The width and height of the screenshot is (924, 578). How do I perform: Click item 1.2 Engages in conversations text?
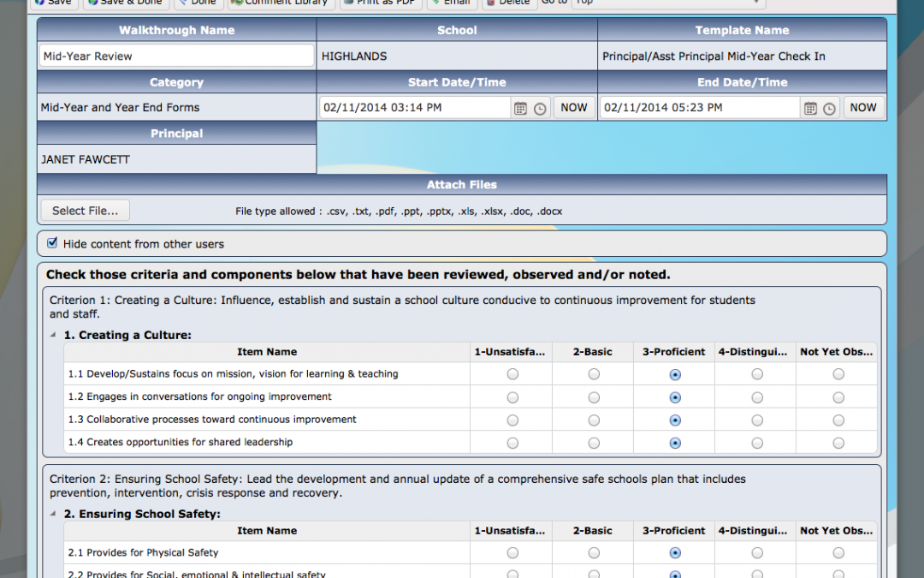[x=199, y=397]
